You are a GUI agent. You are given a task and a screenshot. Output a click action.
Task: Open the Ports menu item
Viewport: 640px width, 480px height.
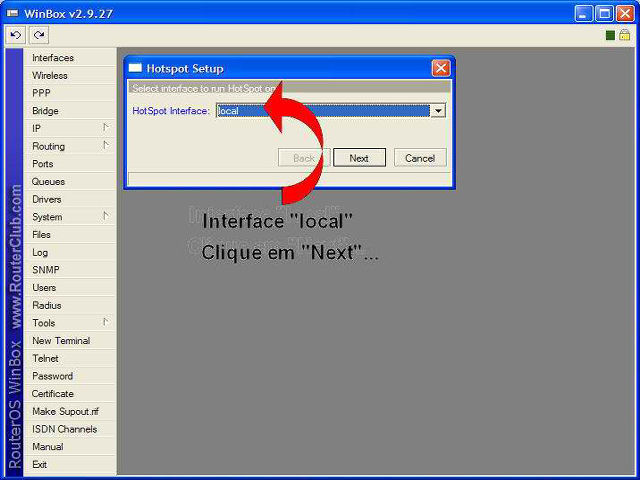coord(70,164)
